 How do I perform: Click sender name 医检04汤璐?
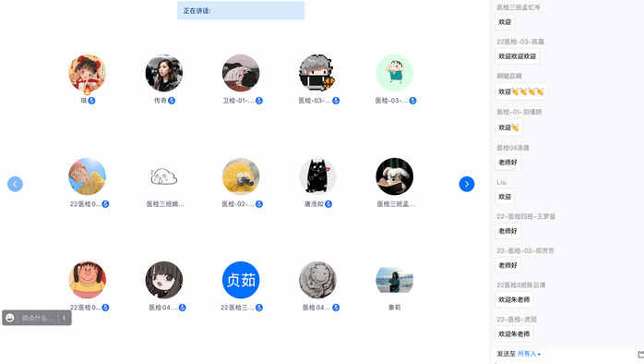pos(513,148)
